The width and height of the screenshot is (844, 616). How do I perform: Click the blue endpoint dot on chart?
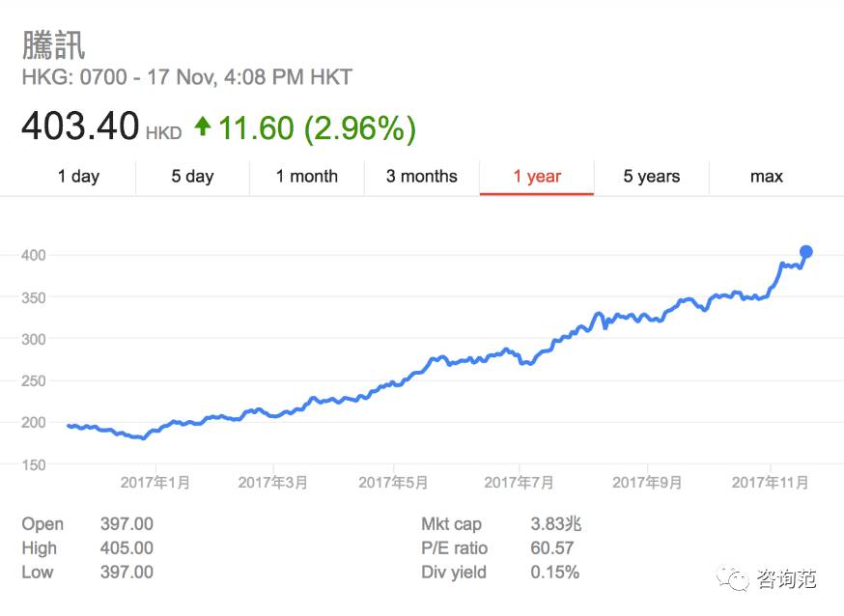(x=806, y=252)
